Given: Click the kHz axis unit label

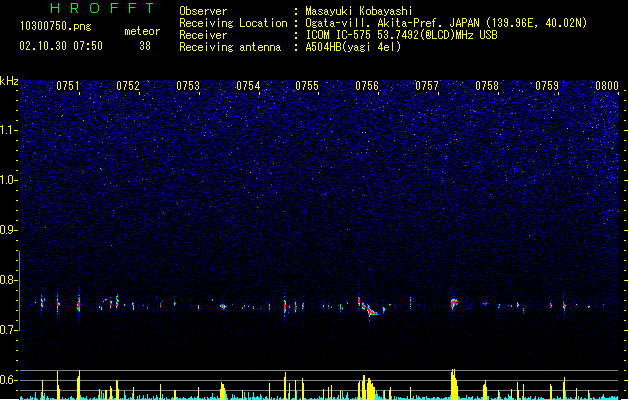Looking at the screenshot, I should pyautogui.click(x=9, y=81).
